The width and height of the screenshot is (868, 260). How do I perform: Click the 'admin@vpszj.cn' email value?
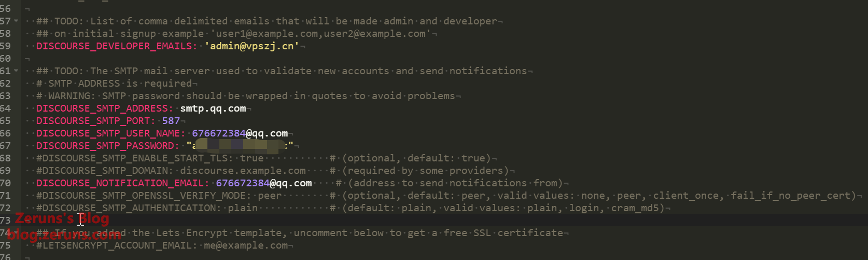252,46
